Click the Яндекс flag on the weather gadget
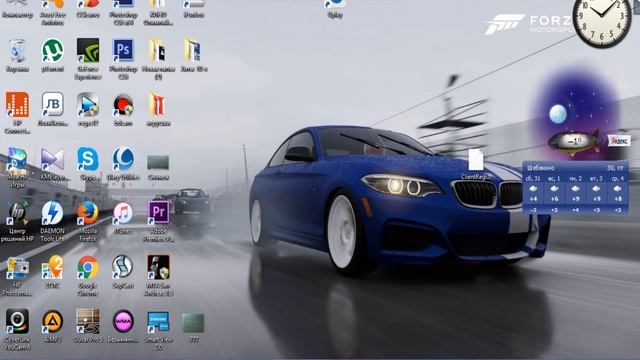The image size is (640, 360). 619,141
